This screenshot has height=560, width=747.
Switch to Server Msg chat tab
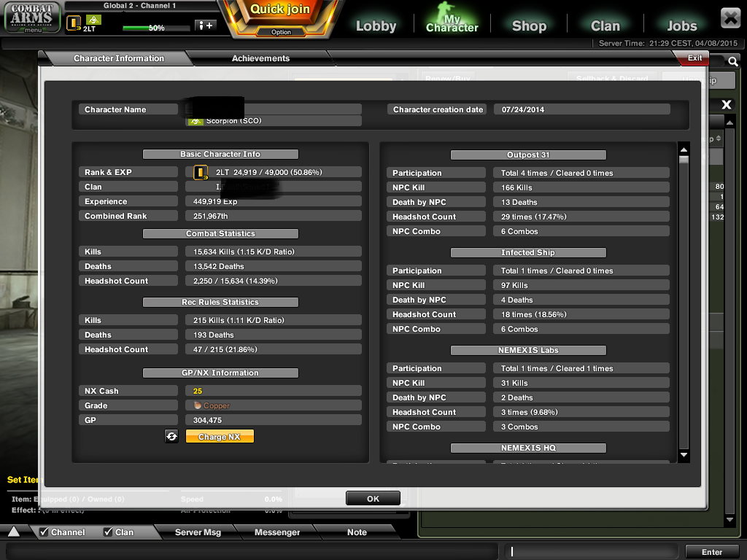pos(198,532)
